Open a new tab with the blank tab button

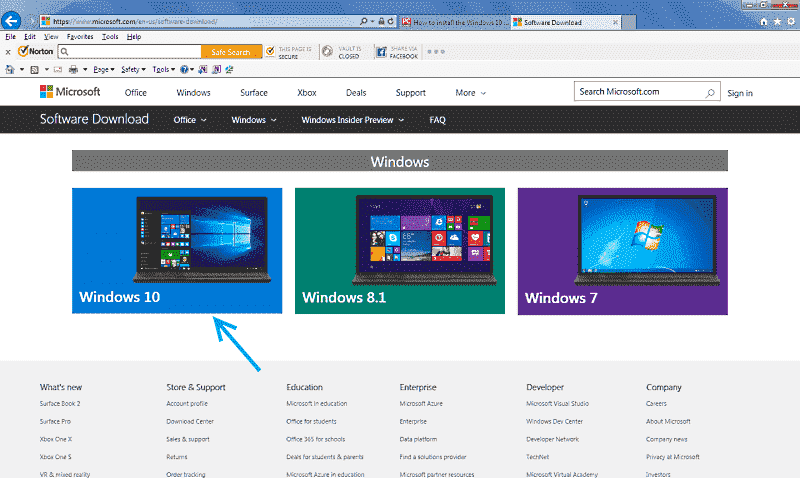629,22
